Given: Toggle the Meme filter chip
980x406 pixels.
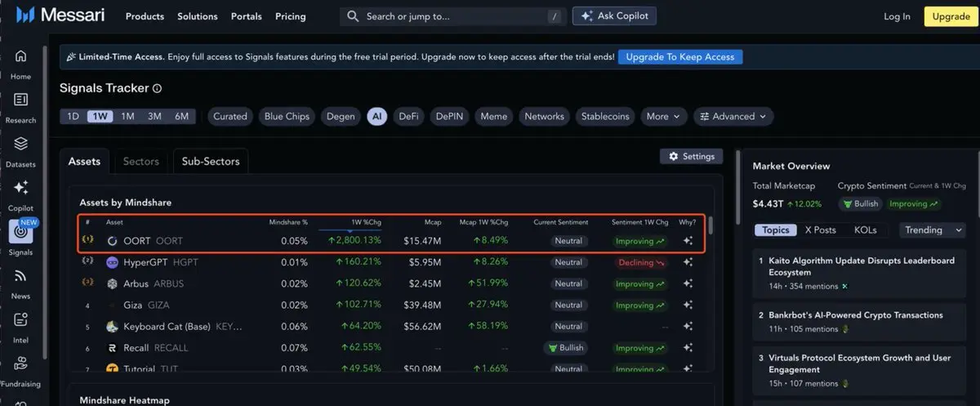Looking at the screenshot, I should (x=493, y=116).
